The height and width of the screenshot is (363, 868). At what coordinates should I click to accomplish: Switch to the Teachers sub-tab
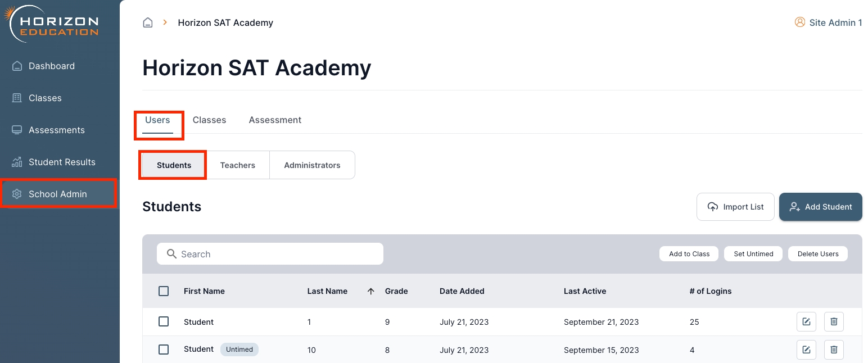click(x=237, y=165)
